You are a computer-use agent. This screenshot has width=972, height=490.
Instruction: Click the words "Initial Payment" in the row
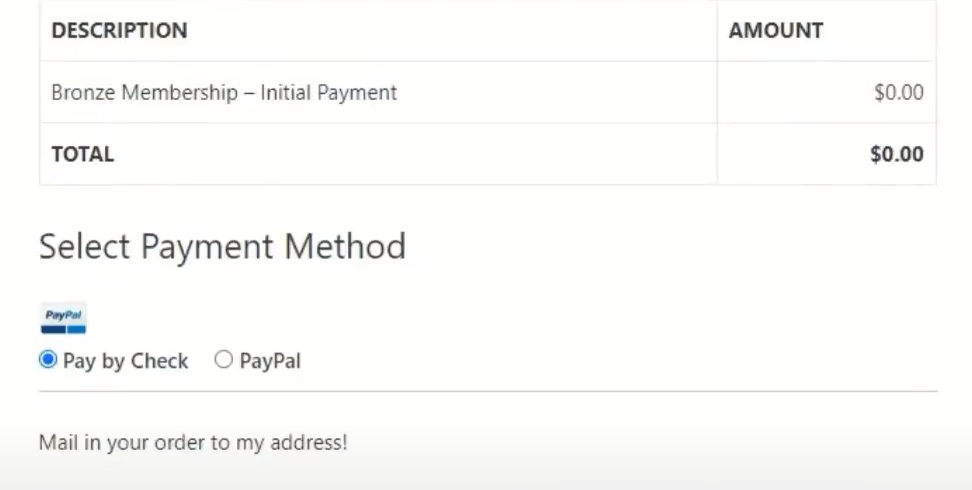(329, 93)
